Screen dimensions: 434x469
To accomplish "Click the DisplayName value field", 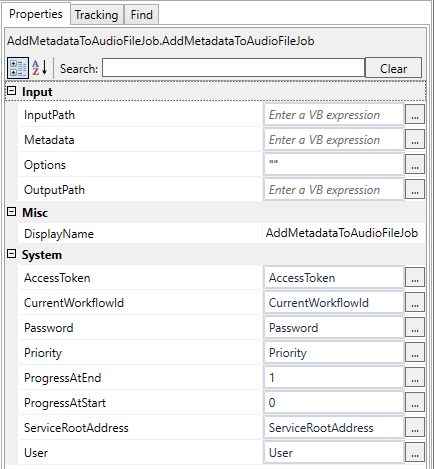I will point(343,233).
